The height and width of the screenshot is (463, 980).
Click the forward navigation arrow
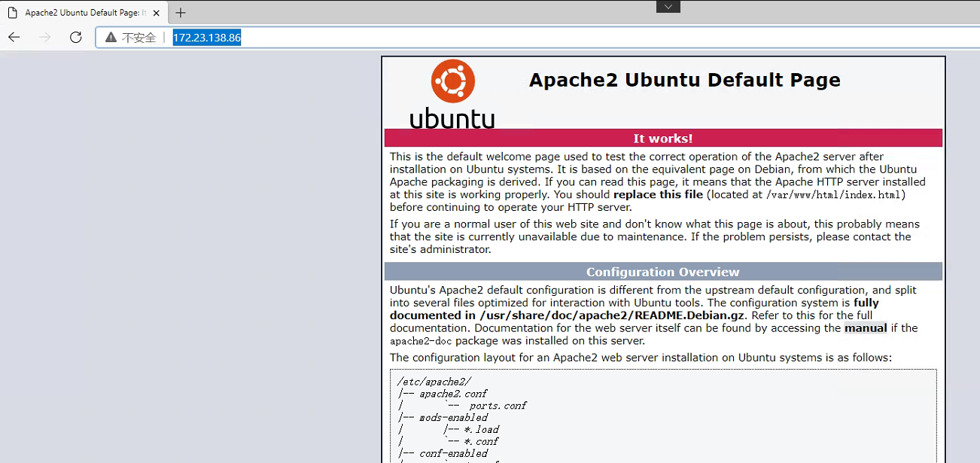click(x=44, y=37)
